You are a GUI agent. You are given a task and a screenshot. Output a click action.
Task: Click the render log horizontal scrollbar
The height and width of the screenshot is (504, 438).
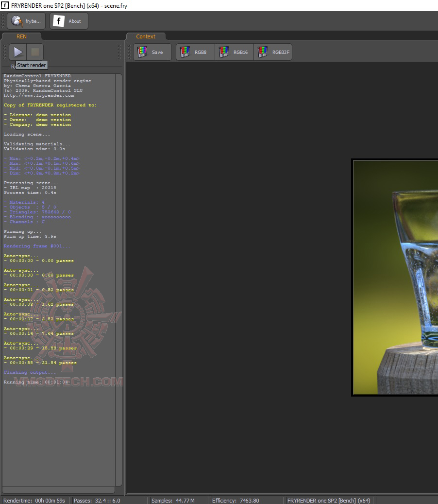(58, 490)
